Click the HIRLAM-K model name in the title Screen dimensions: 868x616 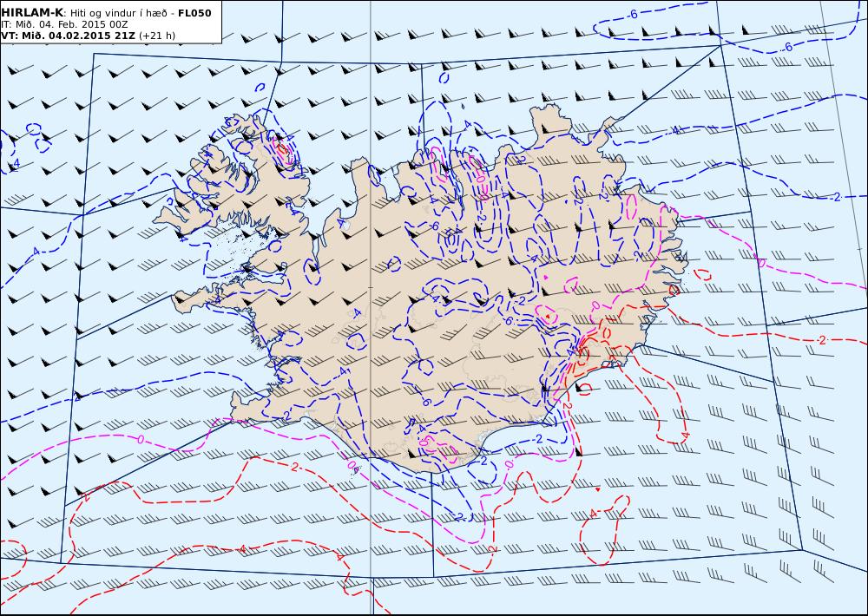[32, 13]
